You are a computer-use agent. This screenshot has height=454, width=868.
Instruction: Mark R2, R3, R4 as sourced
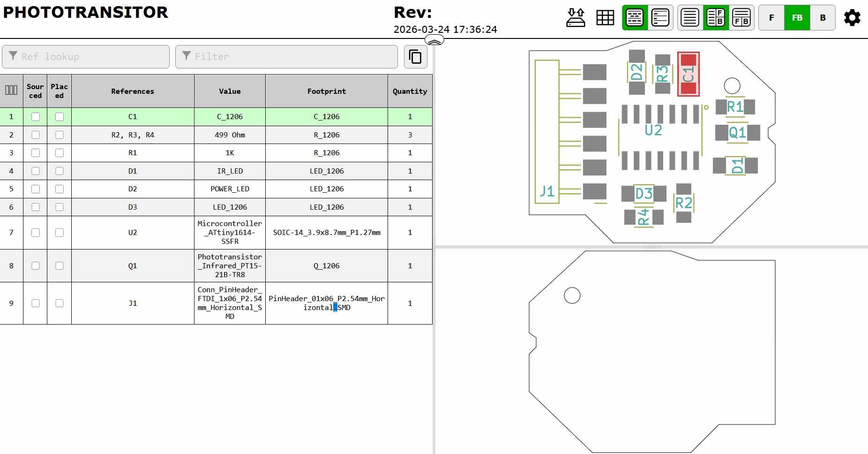coord(36,135)
